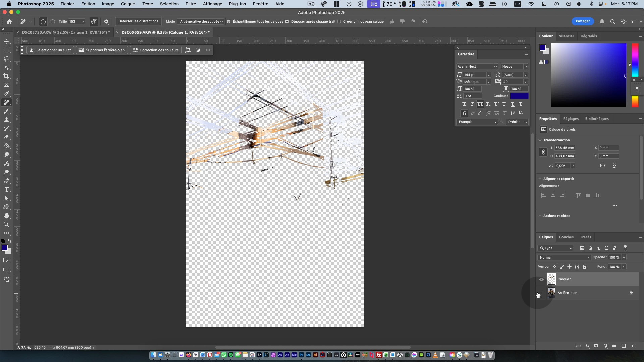Click the Couleur swatch in Caractère panel
Image resolution: width=644 pixels, height=362 pixels.
[519, 96]
